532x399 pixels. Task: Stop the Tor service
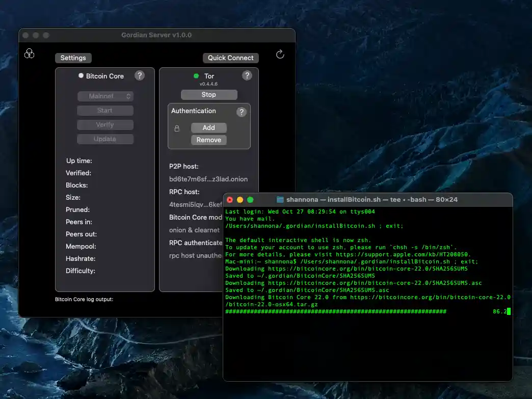(209, 95)
